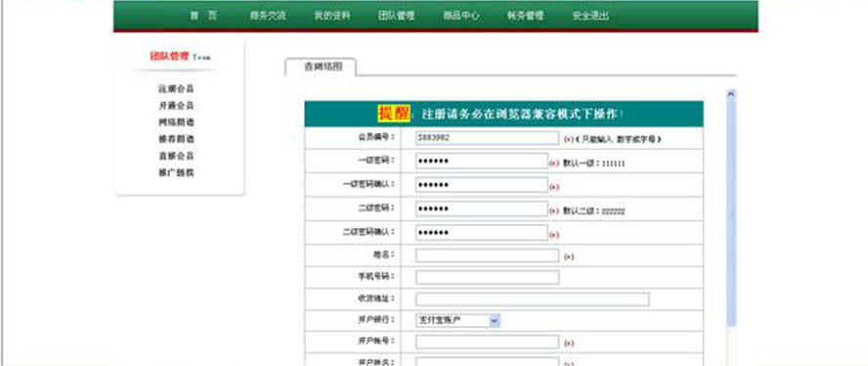Select 团队管理 in the top navigation
Viewport: 868px width, 366px height.
point(396,16)
